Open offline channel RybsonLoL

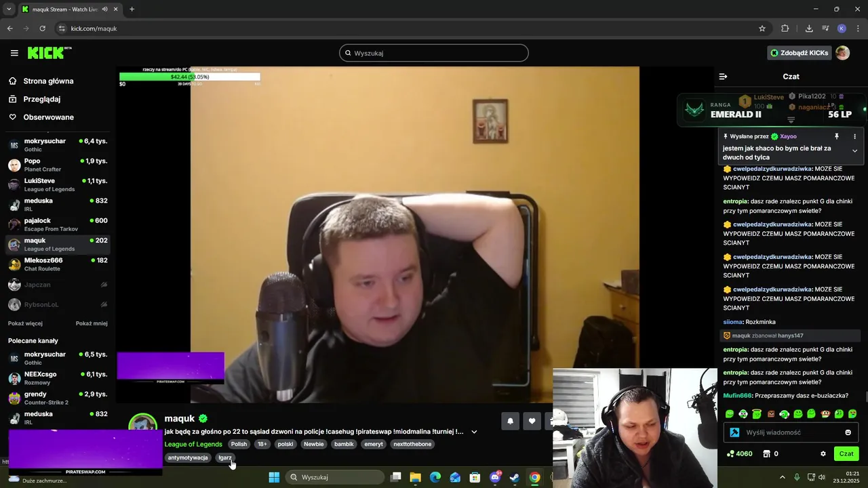coord(57,304)
